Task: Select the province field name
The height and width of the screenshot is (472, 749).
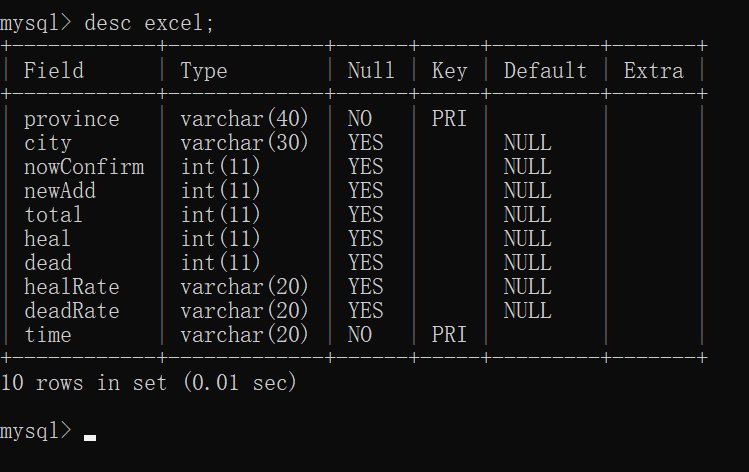Action: click(71, 119)
